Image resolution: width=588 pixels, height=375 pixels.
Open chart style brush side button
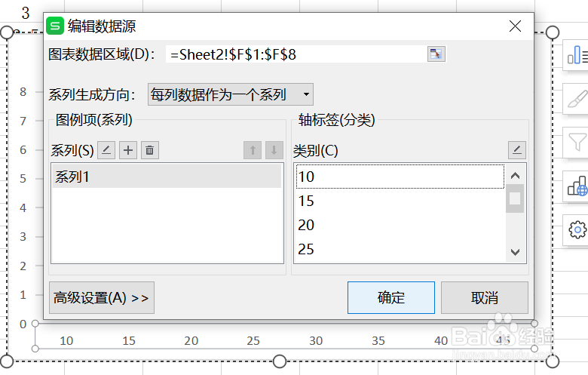[577, 99]
